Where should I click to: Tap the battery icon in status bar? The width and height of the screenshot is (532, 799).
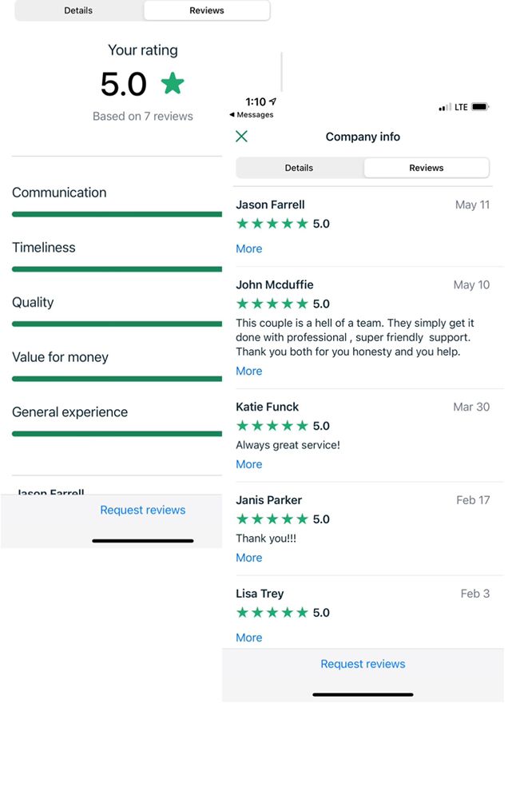[x=480, y=107]
